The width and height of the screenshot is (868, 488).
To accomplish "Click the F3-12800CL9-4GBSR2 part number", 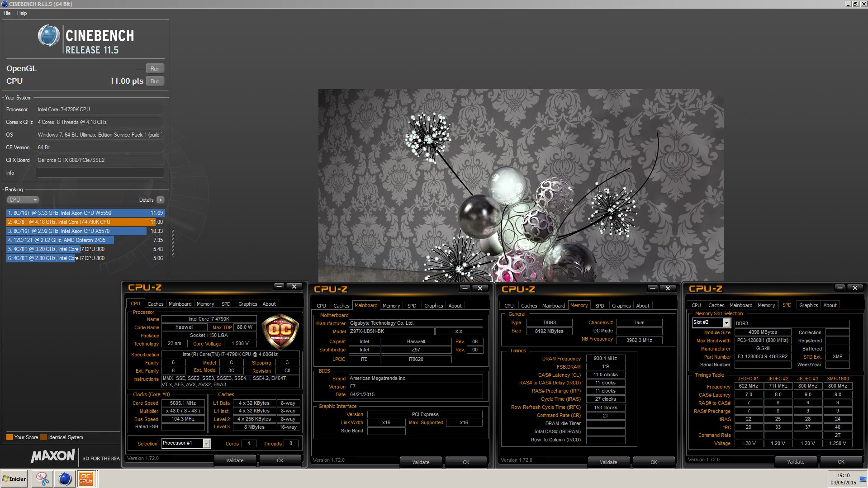I will (763, 356).
